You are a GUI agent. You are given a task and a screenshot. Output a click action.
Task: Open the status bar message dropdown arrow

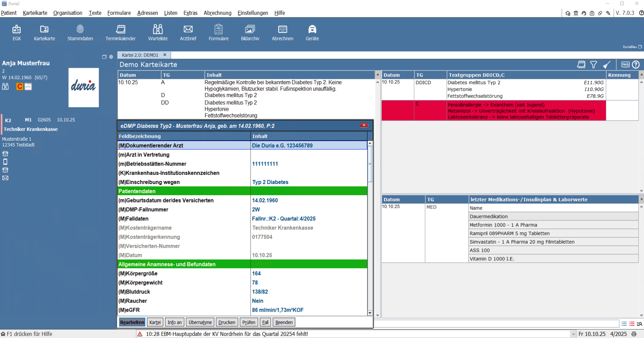pos(573,334)
